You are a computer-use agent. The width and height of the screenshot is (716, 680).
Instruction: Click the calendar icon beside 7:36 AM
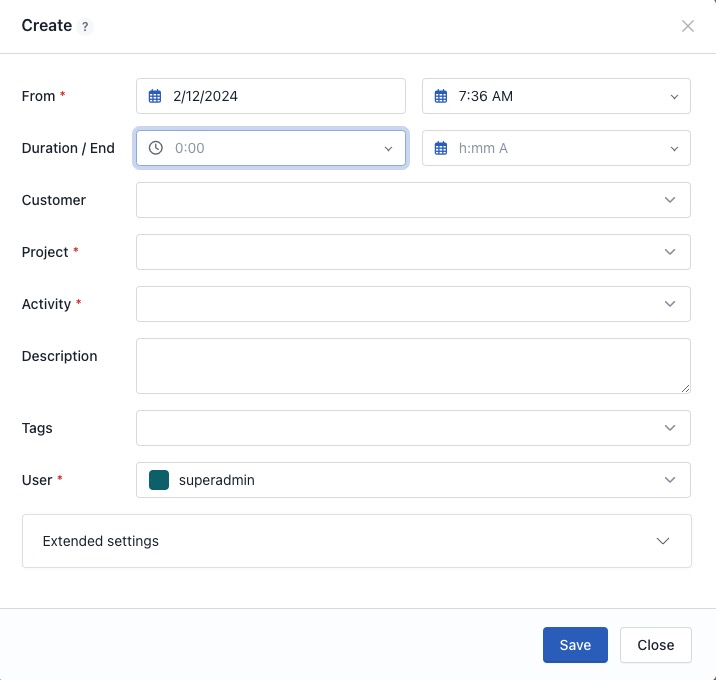pyautogui.click(x=441, y=96)
